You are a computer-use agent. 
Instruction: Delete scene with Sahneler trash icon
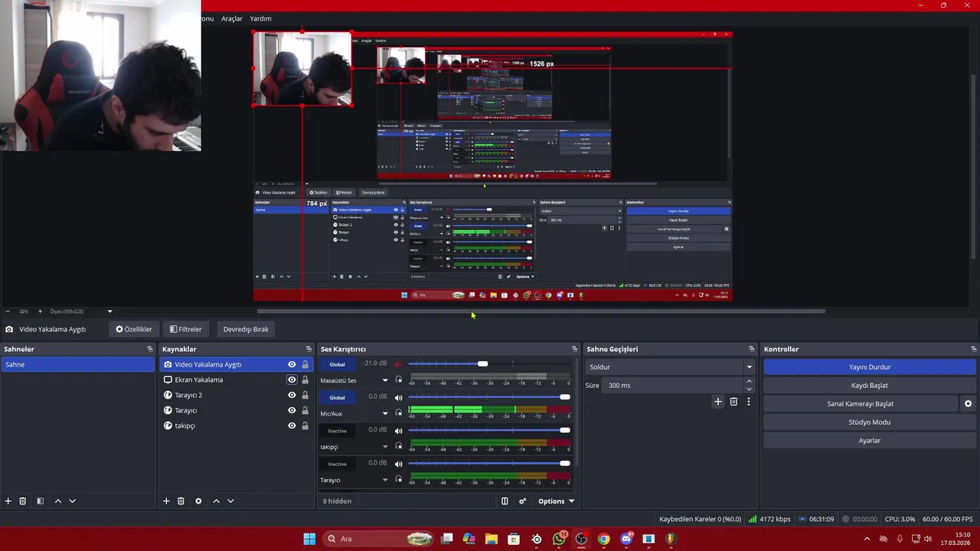[23, 501]
